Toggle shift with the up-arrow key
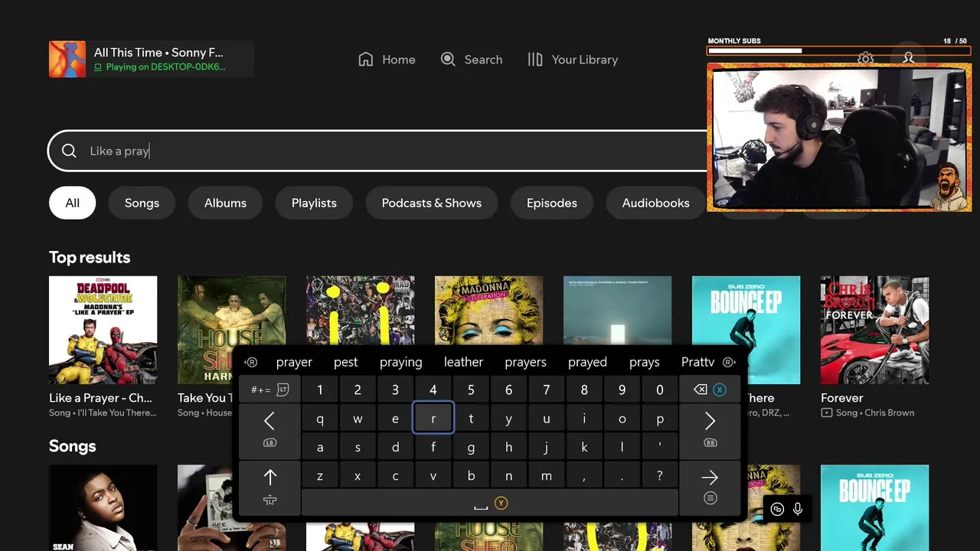Image resolution: width=980 pixels, height=551 pixels. click(269, 487)
